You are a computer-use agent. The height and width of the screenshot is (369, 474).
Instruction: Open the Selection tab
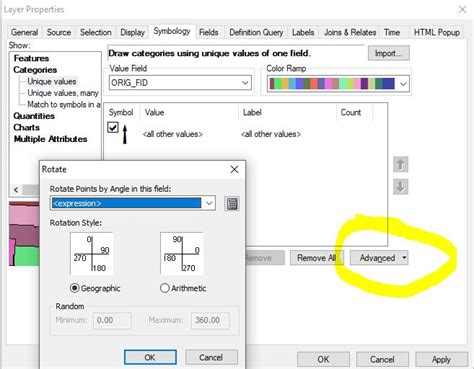coord(96,32)
